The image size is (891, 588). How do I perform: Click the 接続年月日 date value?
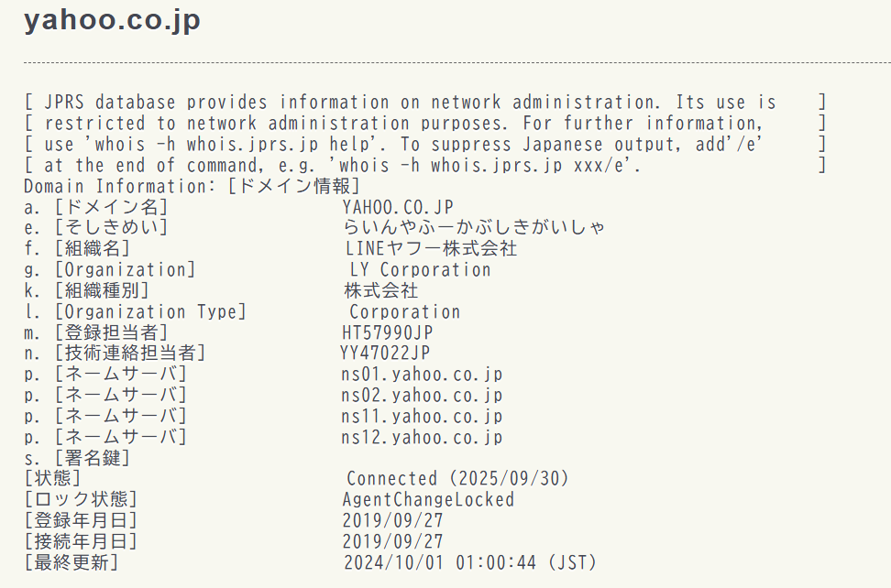click(392, 541)
